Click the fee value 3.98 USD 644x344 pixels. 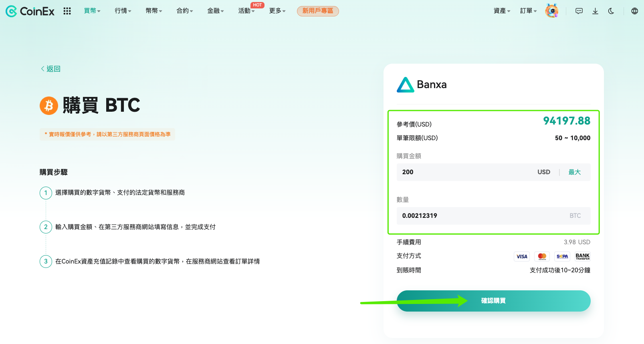click(577, 242)
